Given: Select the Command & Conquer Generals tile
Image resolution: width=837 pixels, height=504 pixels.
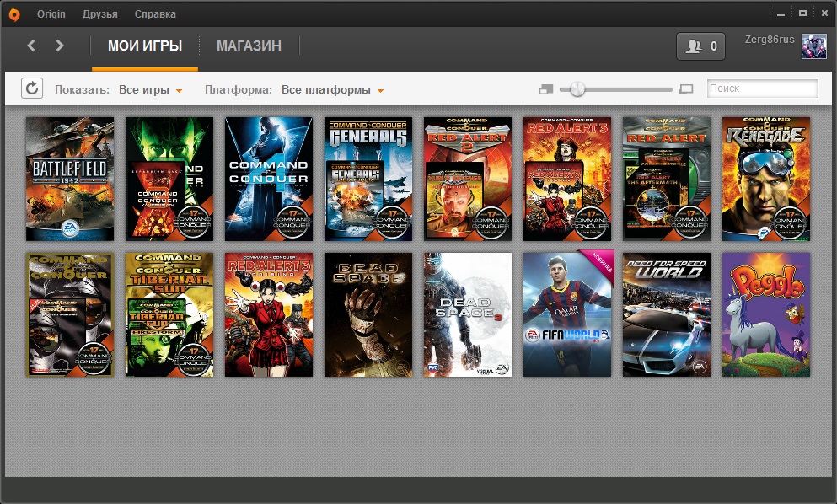Looking at the screenshot, I should (x=368, y=179).
